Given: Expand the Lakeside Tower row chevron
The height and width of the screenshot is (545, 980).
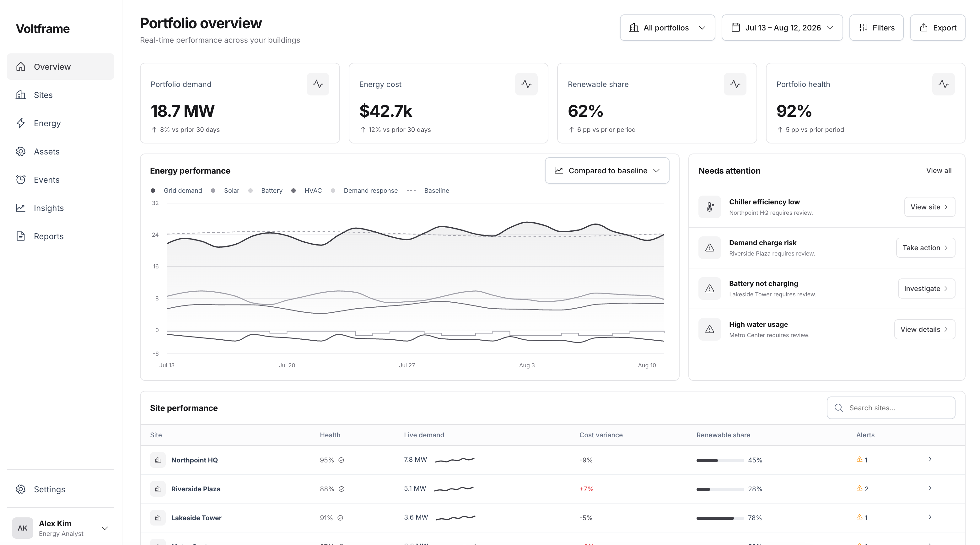Looking at the screenshot, I should (x=930, y=517).
